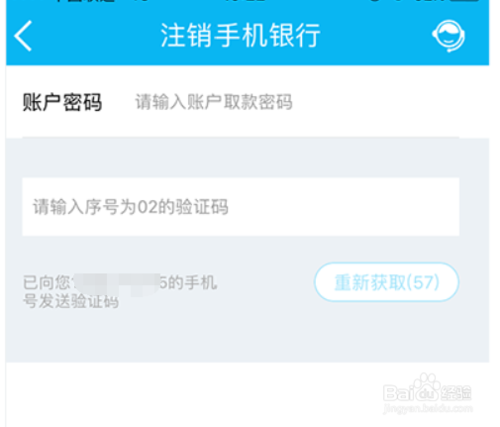Screen dimensions: 500x427
Task: Focus the 序号为02 verification code field
Action: coord(241,207)
